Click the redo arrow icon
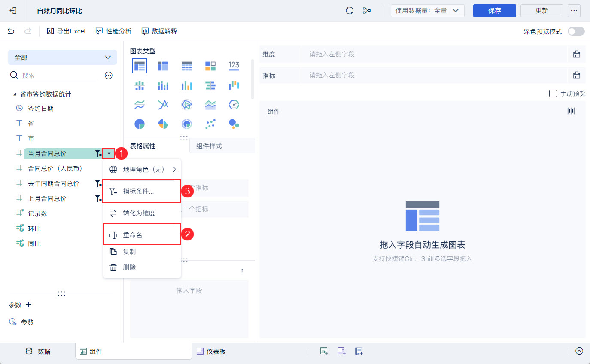Image resolution: width=590 pixels, height=364 pixels. (28, 31)
